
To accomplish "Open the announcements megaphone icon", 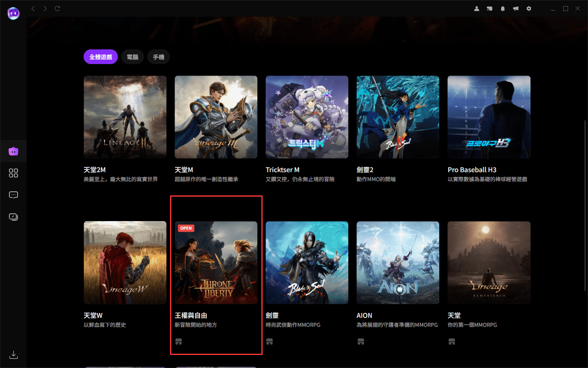I will coord(515,9).
